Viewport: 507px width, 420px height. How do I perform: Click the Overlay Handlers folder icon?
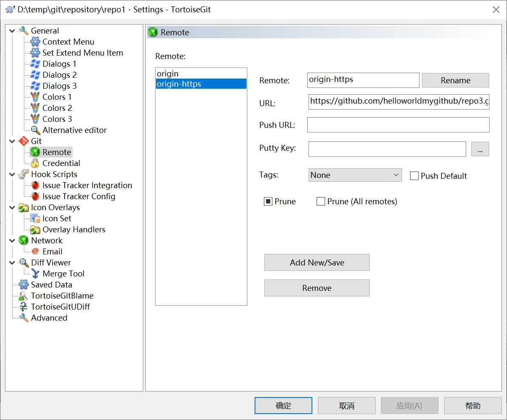point(35,229)
